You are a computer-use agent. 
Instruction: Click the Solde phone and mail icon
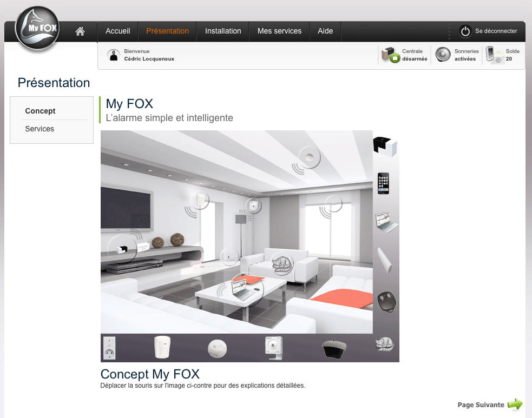click(495, 55)
